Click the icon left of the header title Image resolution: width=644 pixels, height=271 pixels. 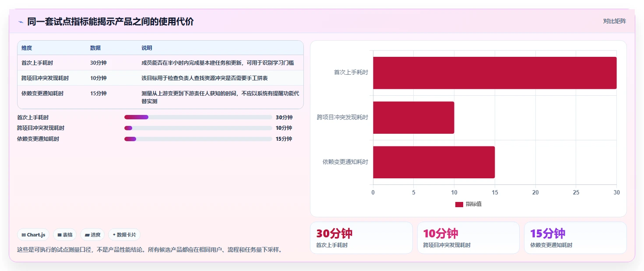click(x=21, y=22)
